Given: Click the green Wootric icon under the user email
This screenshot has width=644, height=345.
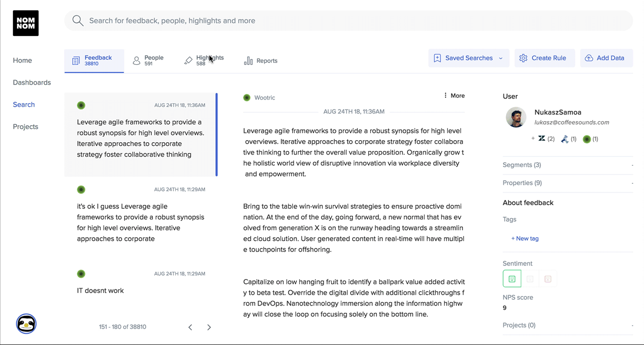Looking at the screenshot, I should tap(587, 139).
